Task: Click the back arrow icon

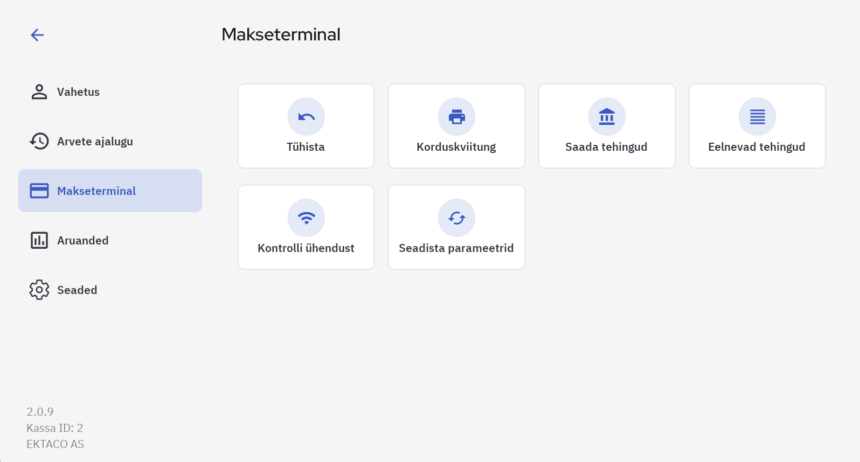Action: coord(37,35)
